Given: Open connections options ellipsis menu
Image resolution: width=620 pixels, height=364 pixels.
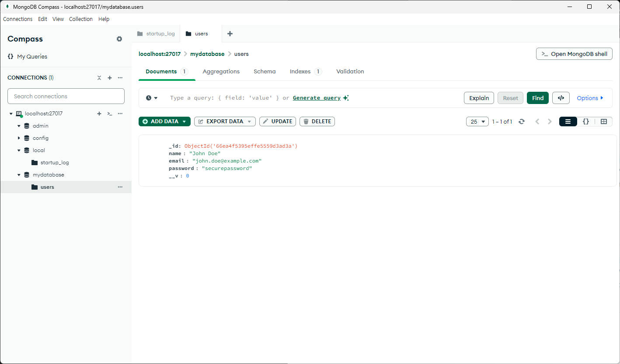Looking at the screenshot, I should click(120, 78).
